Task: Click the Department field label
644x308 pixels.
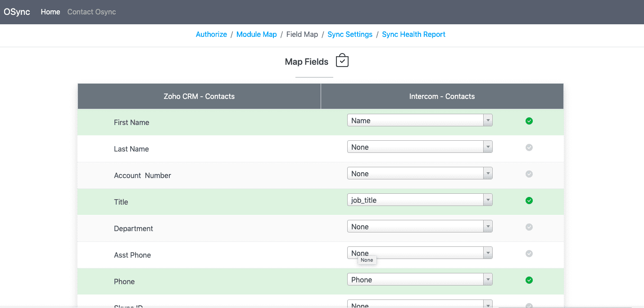Action: 133,228
